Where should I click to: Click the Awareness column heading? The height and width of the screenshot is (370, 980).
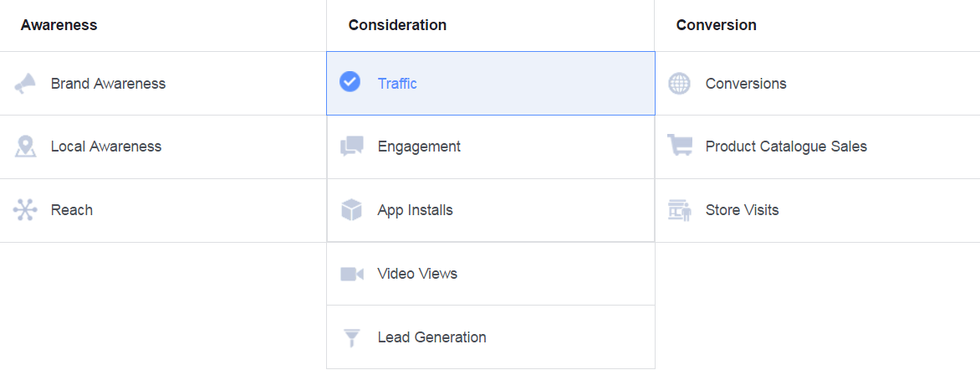tap(59, 25)
